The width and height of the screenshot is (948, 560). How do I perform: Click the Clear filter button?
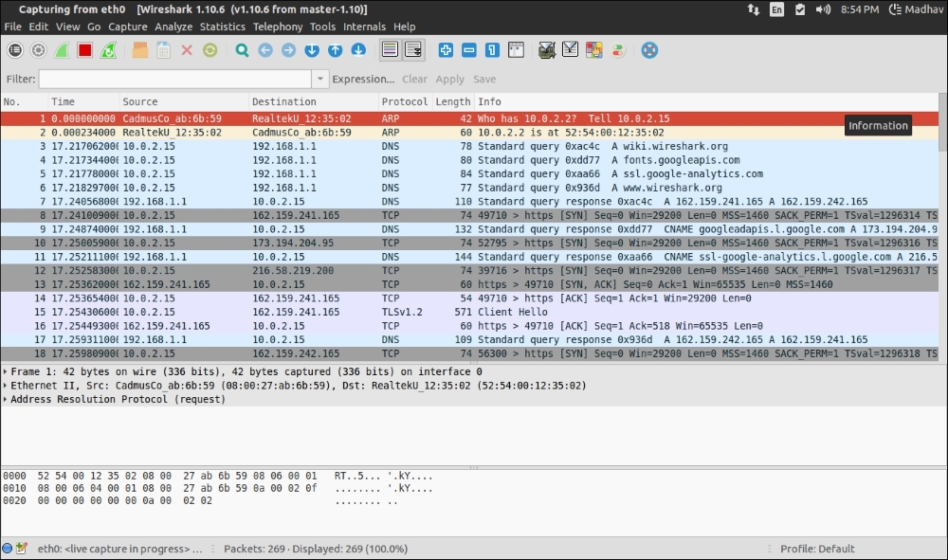pyautogui.click(x=414, y=80)
